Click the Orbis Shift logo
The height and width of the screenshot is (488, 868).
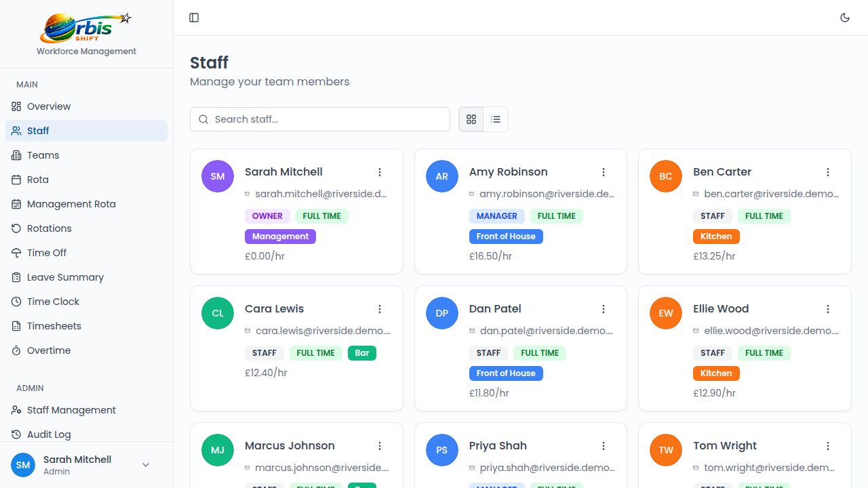click(86, 28)
